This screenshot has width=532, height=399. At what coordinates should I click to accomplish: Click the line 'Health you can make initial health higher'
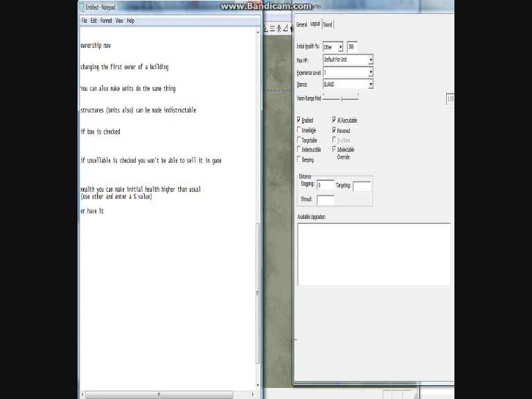point(141,189)
